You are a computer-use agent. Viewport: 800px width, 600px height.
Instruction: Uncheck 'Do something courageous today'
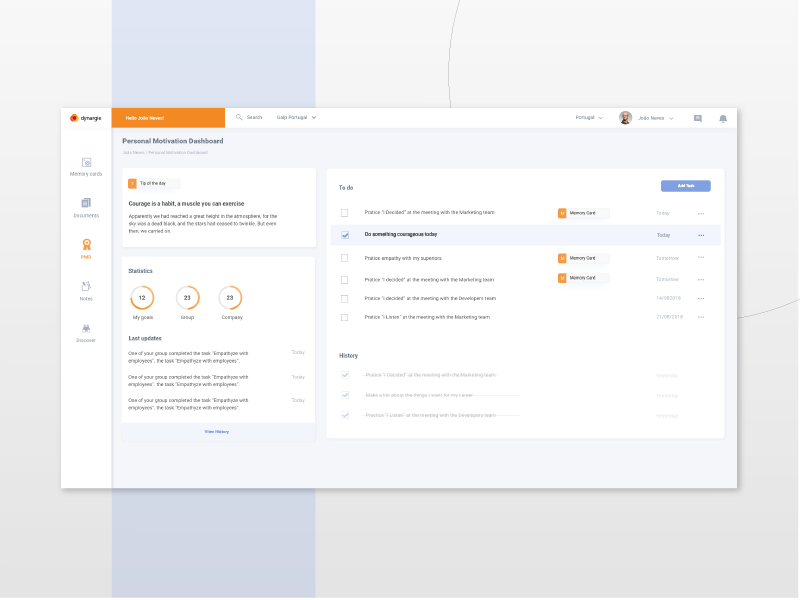(x=345, y=235)
